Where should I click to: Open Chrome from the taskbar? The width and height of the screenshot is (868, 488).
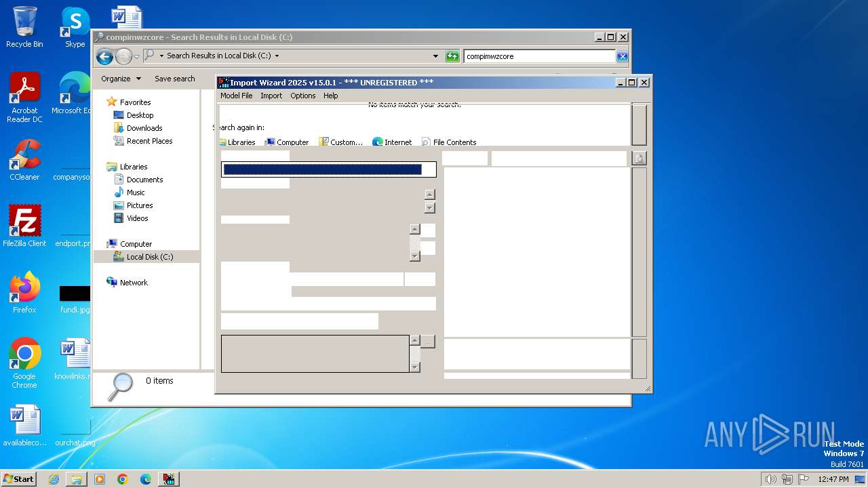pos(123,479)
